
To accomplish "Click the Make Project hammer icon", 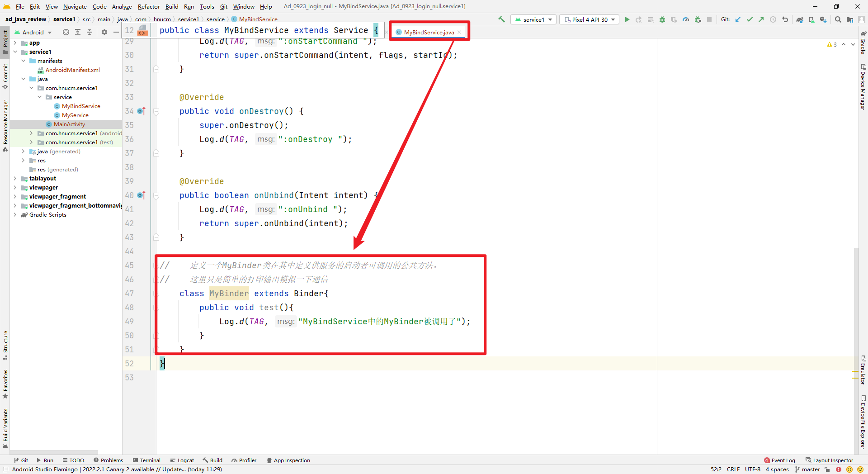I will point(501,19).
